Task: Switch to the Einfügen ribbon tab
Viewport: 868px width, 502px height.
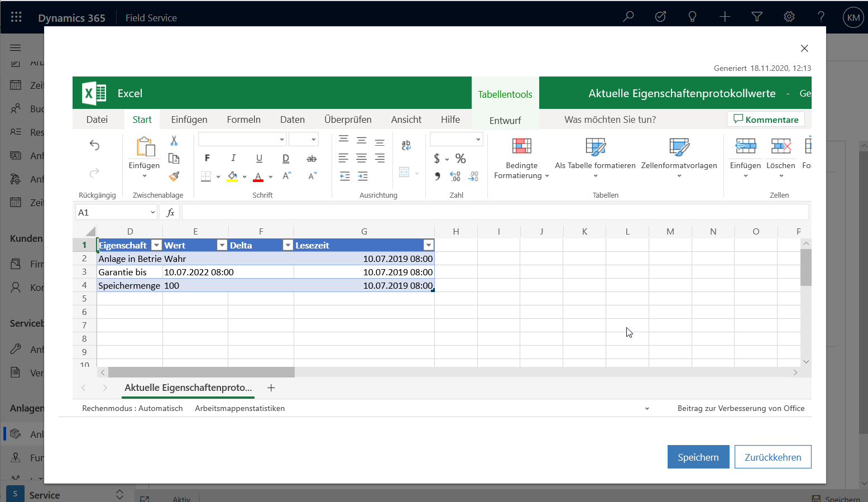Action: [189, 119]
